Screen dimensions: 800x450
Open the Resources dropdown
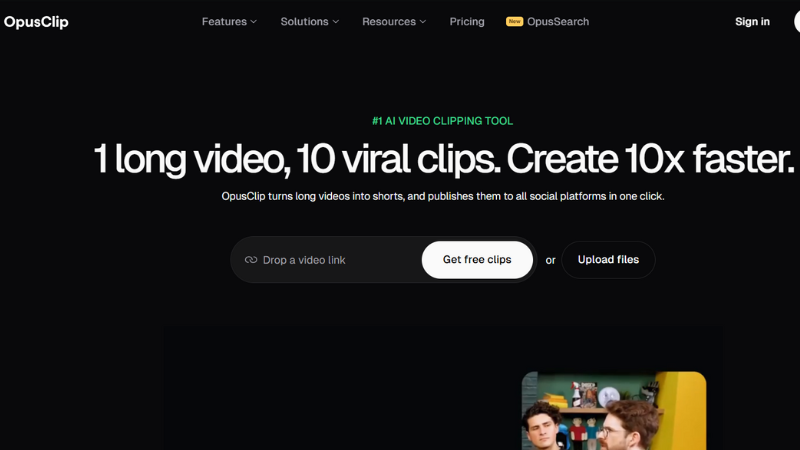click(x=394, y=21)
